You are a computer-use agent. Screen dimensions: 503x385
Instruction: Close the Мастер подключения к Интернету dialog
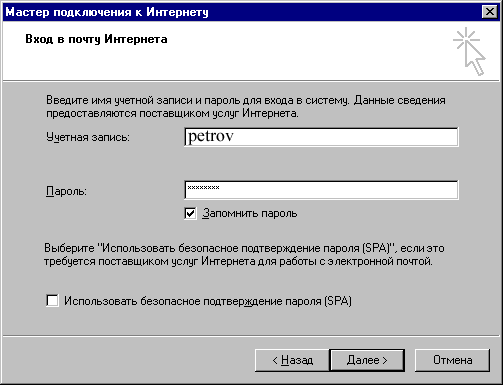(x=490, y=12)
